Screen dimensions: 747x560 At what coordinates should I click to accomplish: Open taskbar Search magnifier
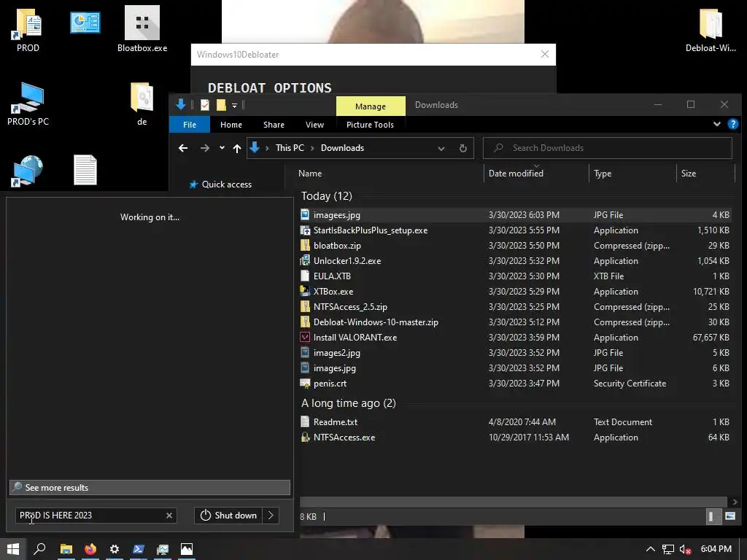(x=39, y=549)
